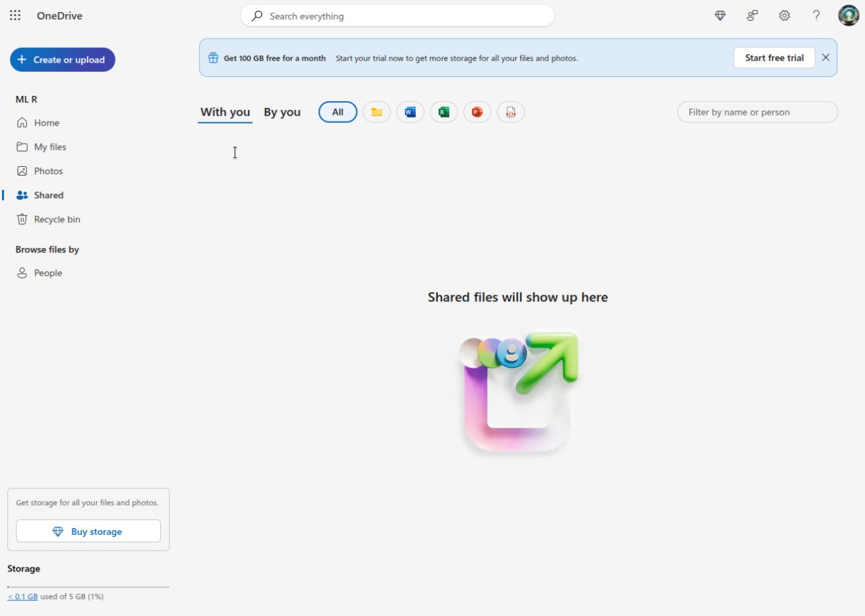Viewport: 865px width, 616px height.
Task: Open My files from the sidebar
Action: point(50,147)
